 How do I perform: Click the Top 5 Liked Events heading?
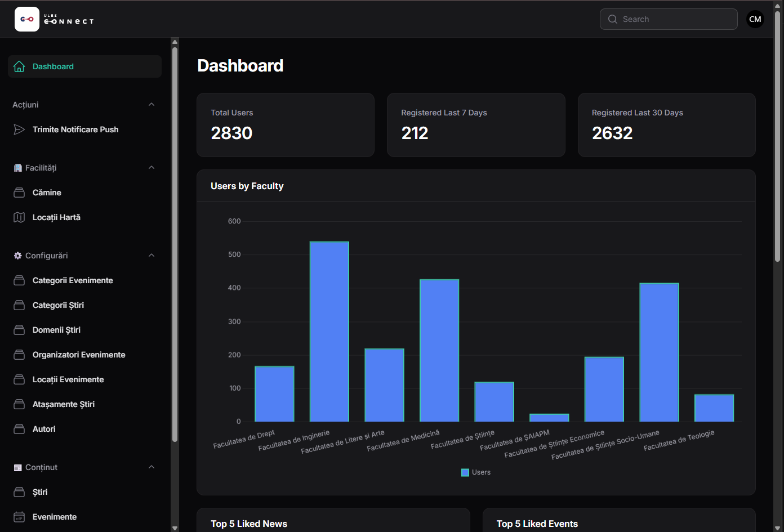click(x=537, y=524)
